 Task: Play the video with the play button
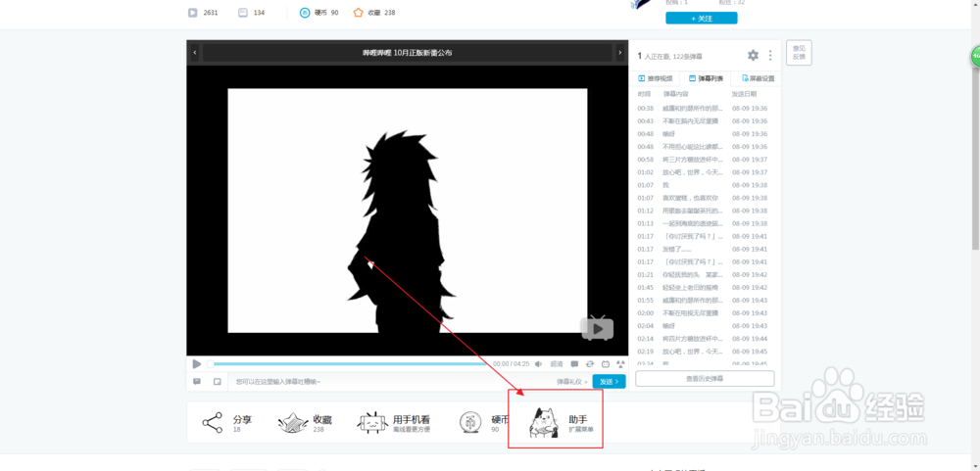click(197, 363)
